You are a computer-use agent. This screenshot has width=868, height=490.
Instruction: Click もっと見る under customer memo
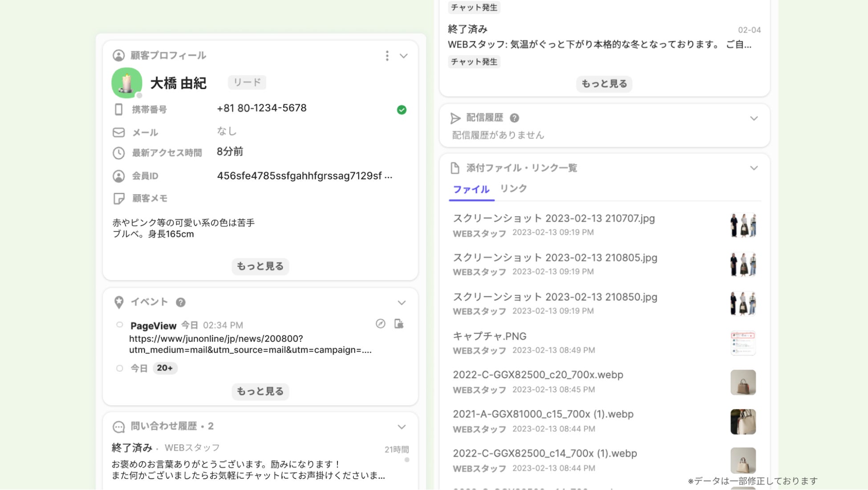click(x=260, y=266)
